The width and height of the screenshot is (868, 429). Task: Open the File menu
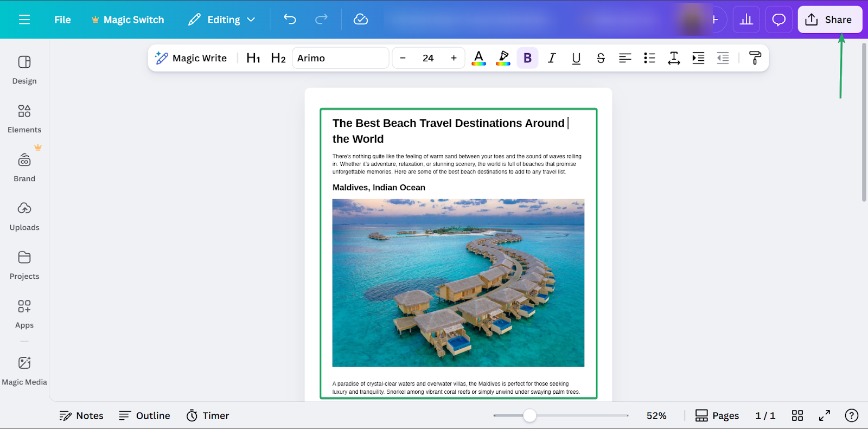(62, 20)
